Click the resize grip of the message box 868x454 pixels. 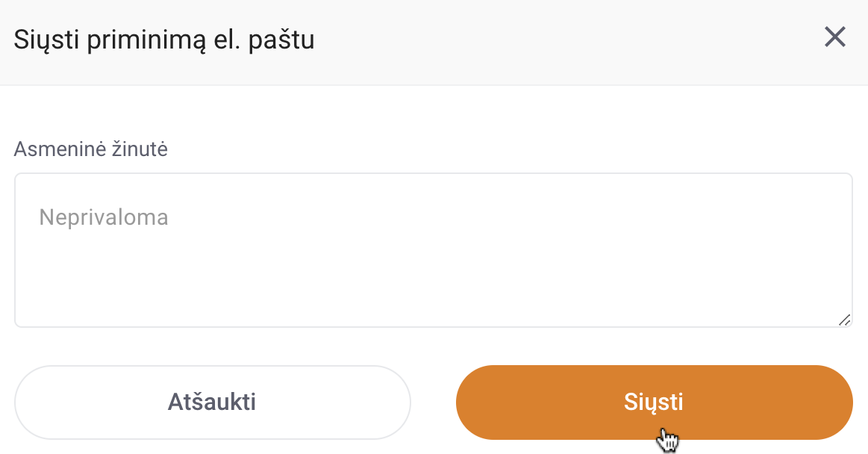coord(844,320)
